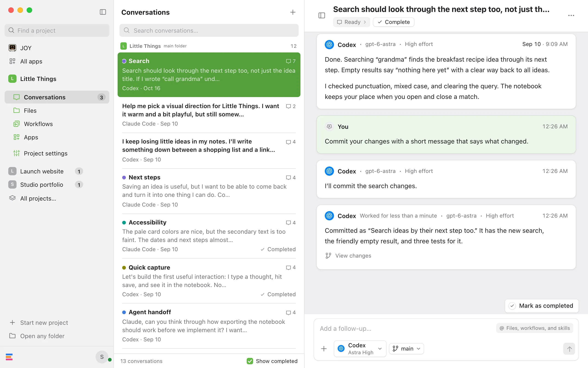Mark as completed button
Viewport: 588px width, 368px height.
[x=542, y=306]
